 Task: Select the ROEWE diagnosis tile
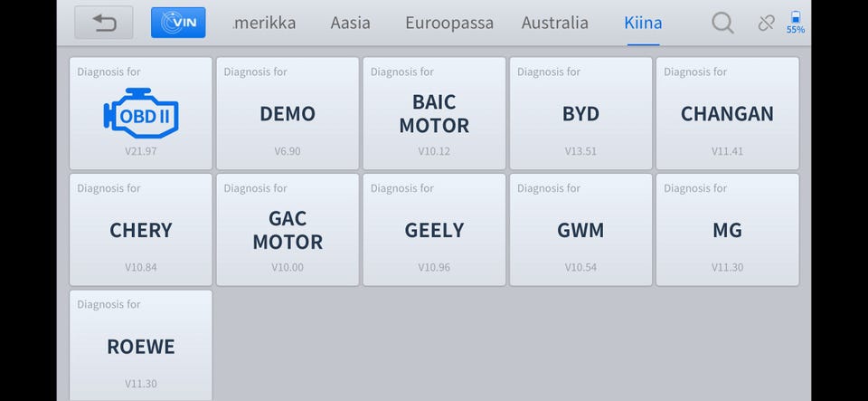pyautogui.click(x=141, y=346)
